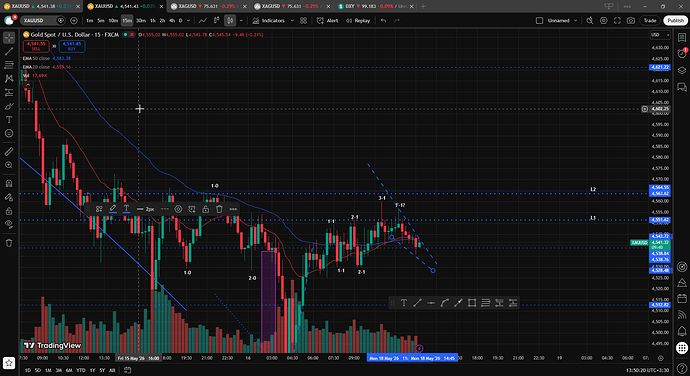Screen dimensions: 690x376
Task: Open the USD currency dropdown on price scale
Action: pyautogui.click(x=660, y=35)
